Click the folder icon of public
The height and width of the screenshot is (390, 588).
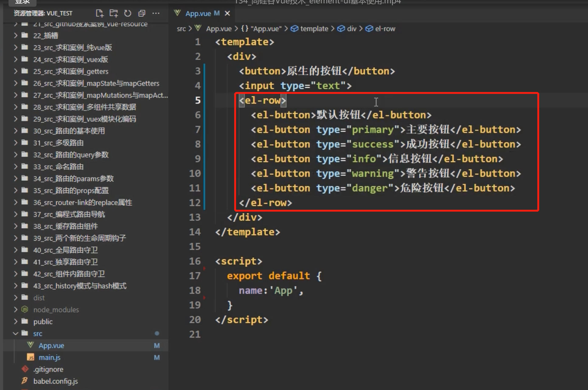click(25, 321)
